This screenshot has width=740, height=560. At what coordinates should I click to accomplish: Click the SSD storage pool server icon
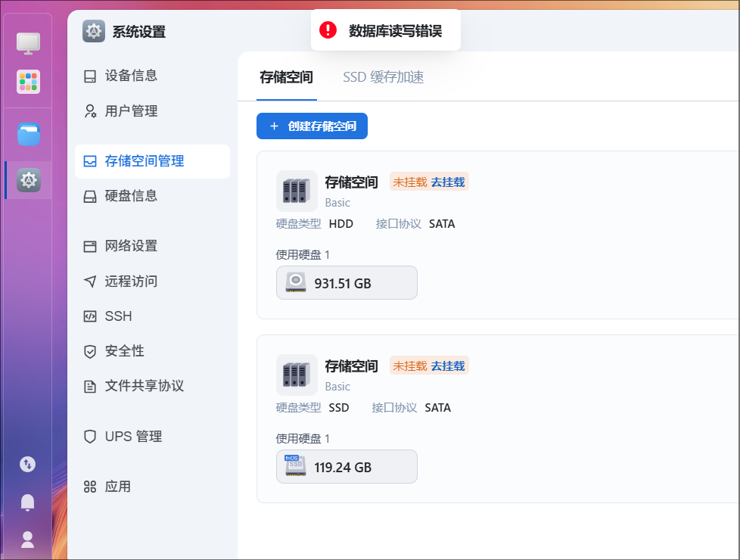point(297,375)
